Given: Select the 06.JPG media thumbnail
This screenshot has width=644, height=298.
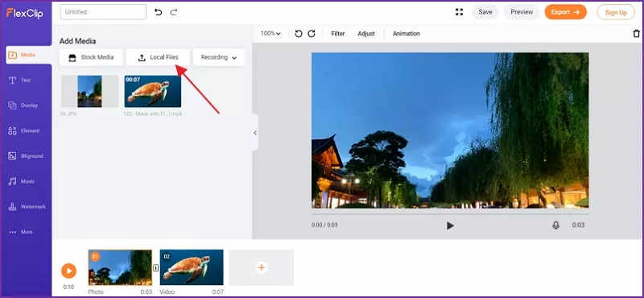Looking at the screenshot, I should pos(89,91).
